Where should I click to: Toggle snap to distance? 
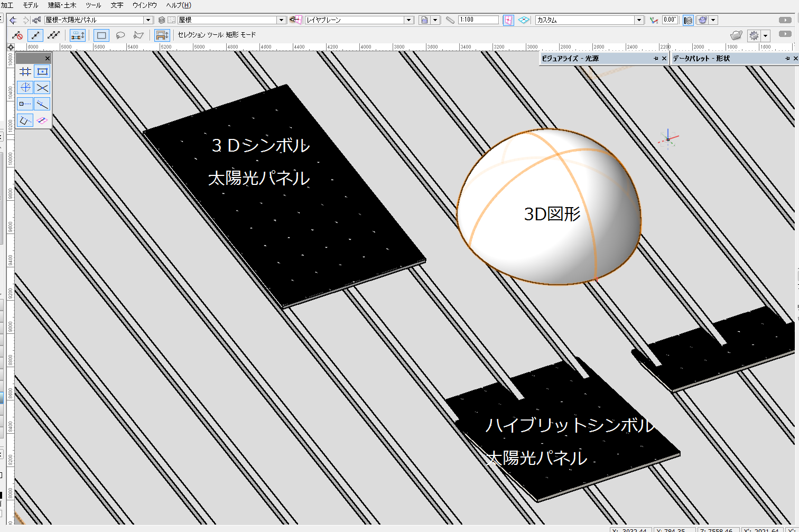tap(42, 104)
